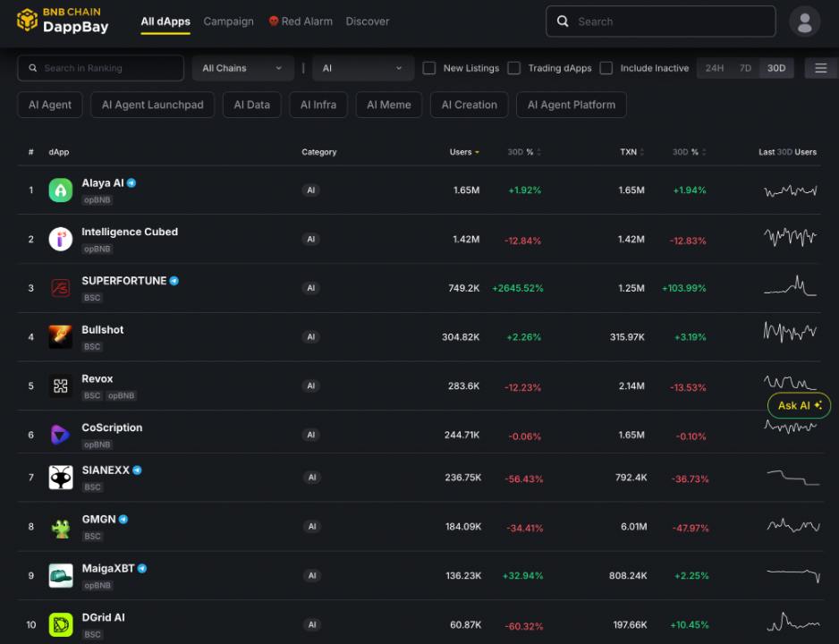839x644 pixels.
Task: Open the list view hamburger menu icon
Action: [821, 68]
